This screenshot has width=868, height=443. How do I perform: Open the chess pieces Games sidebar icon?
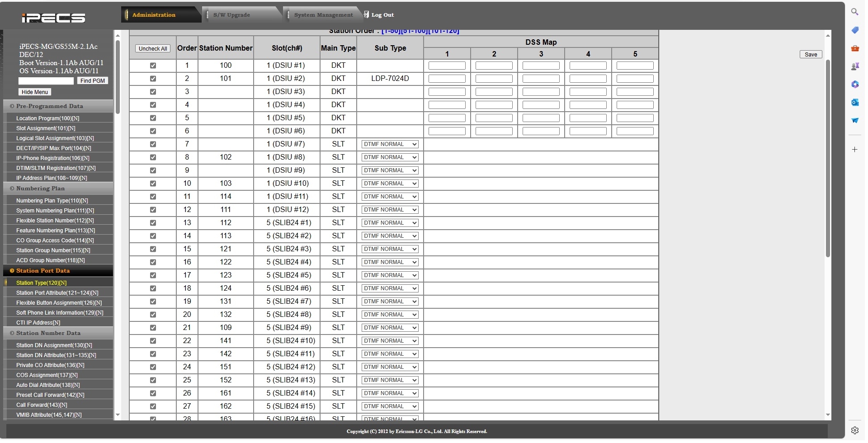click(854, 66)
